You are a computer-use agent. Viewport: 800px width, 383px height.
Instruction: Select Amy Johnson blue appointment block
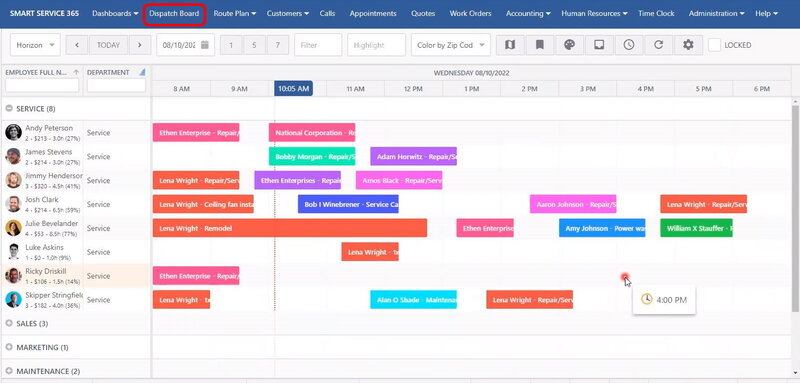602,228
